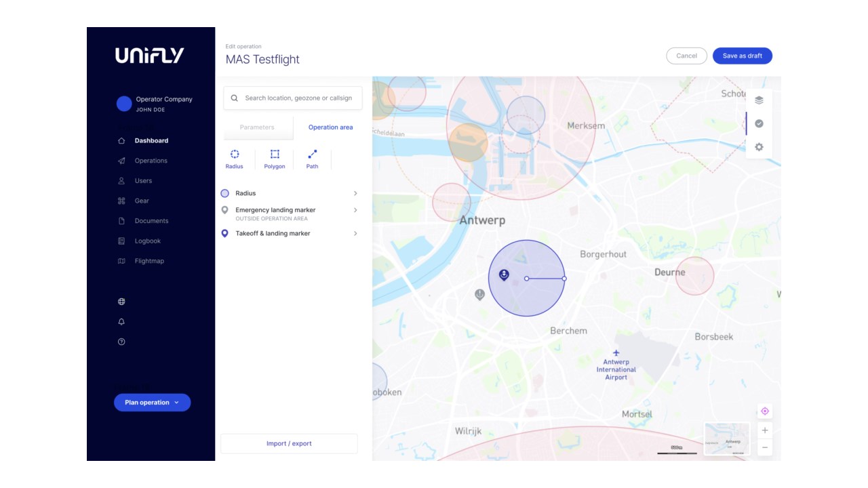Click the Import / export button

coord(289,444)
